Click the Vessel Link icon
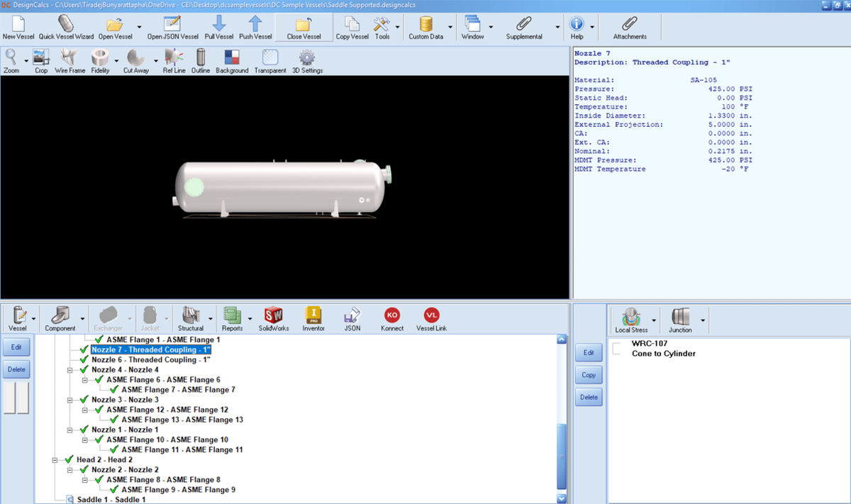This screenshot has width=851, height=504. (x=431, y=319)
